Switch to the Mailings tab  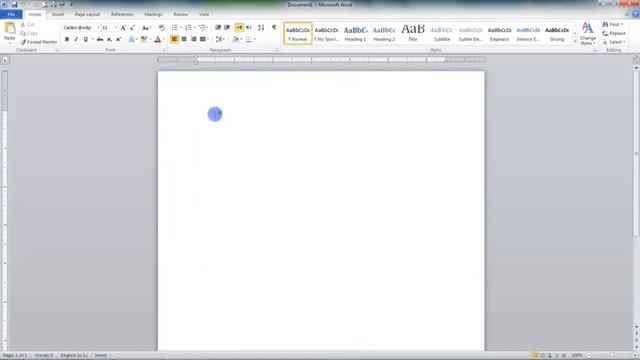(x=153, y=14)
